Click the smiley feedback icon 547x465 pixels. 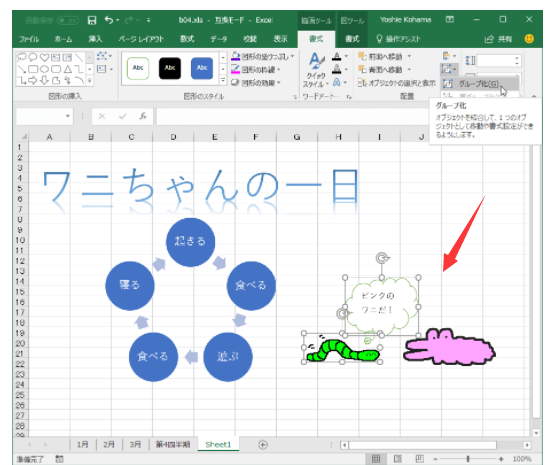[529, 39]
